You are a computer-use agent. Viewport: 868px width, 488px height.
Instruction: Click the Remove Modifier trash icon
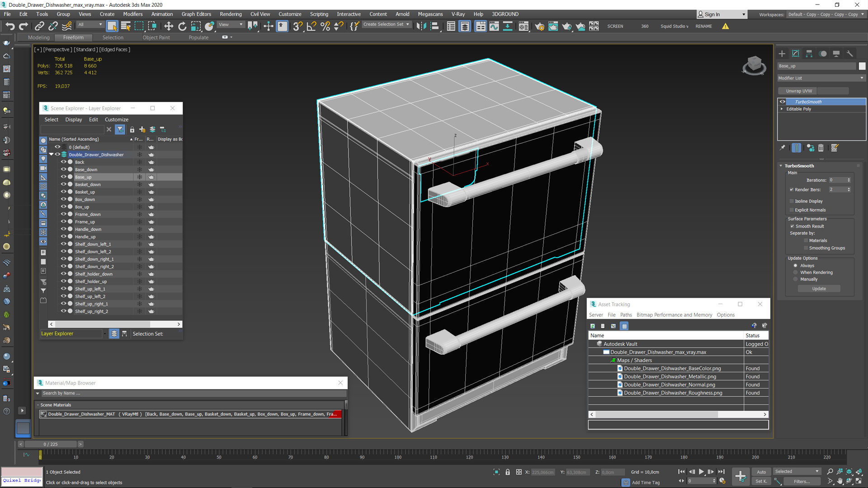click(821, 148)
